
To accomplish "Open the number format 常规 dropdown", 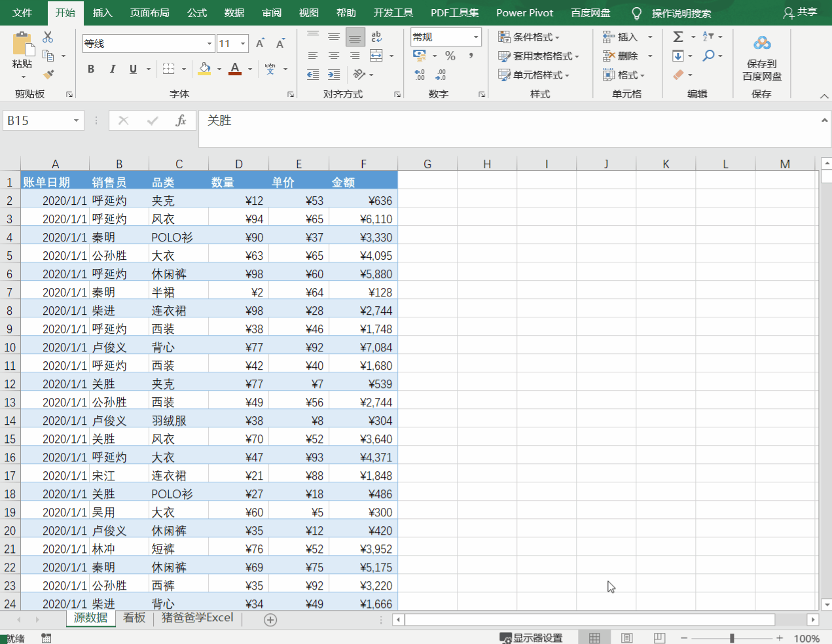I will 476,37.
